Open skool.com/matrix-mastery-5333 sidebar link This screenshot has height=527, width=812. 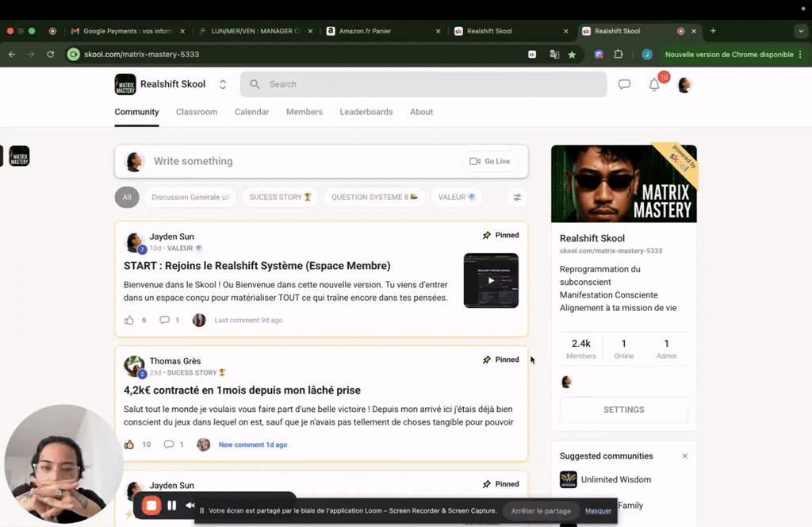[x=611, y=251]
